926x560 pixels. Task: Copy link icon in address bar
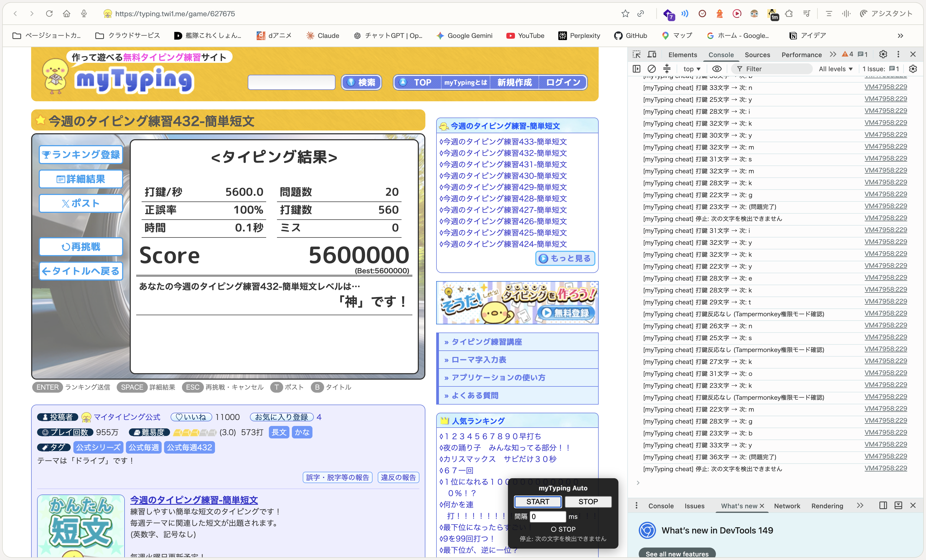641,14
